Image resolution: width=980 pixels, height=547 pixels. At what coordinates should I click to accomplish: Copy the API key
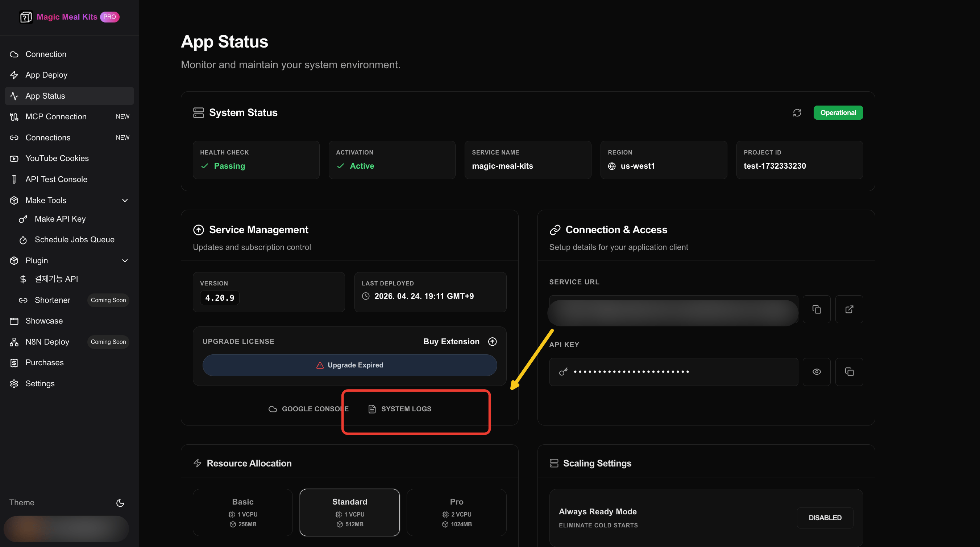(x=849, y=372)
